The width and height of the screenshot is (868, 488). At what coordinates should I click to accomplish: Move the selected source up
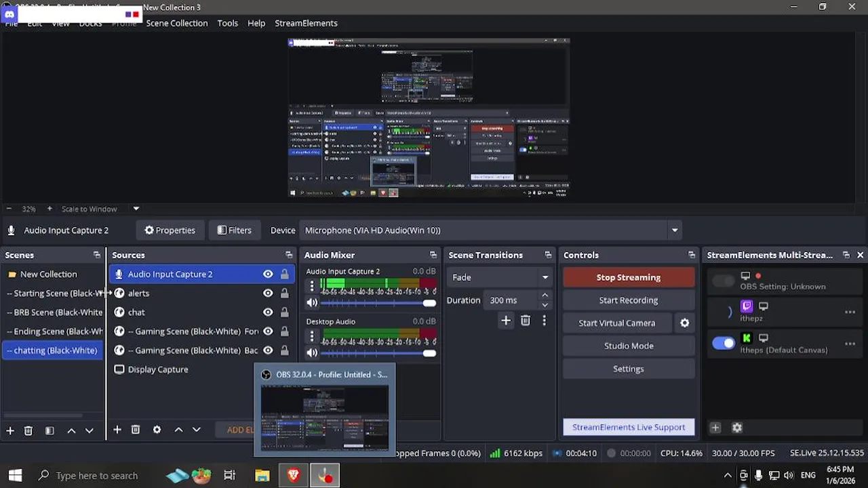coord(178,430)
